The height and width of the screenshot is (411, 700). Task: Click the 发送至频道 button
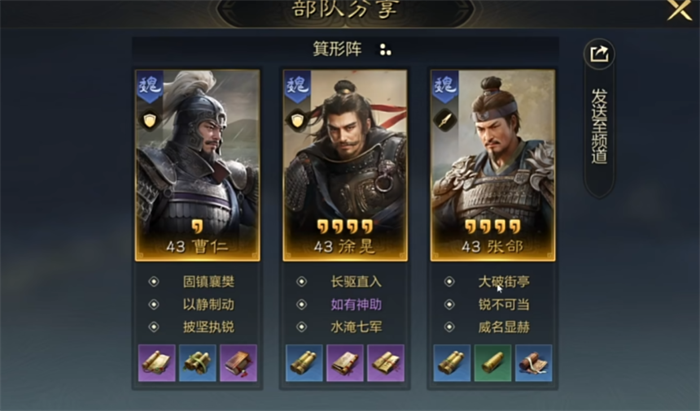pos(599,125)
